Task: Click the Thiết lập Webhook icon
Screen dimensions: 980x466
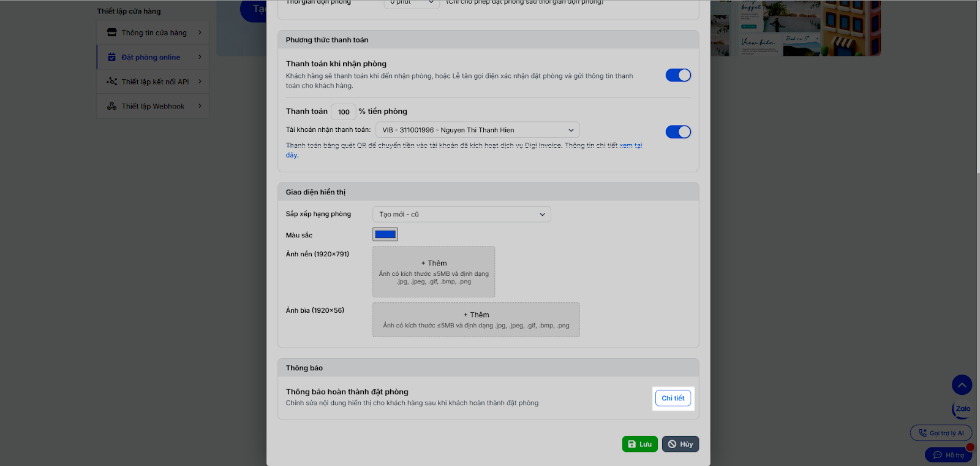Action: 111,106
